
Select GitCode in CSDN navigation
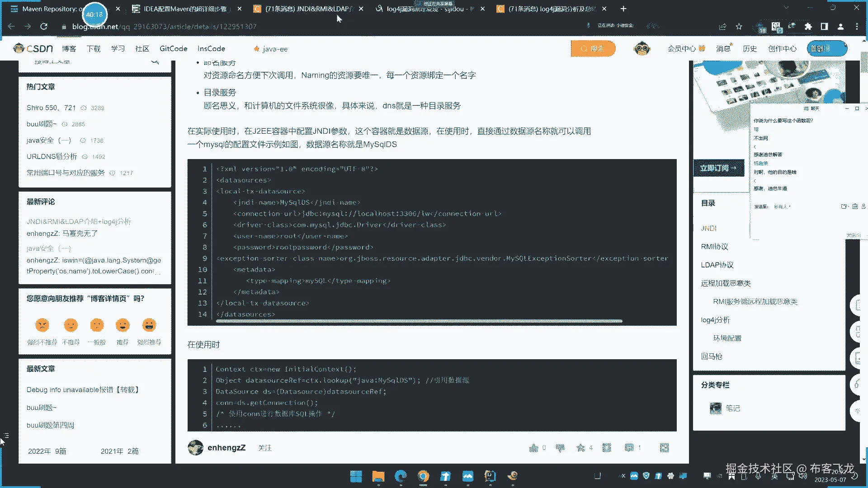(x=173, y=48)
